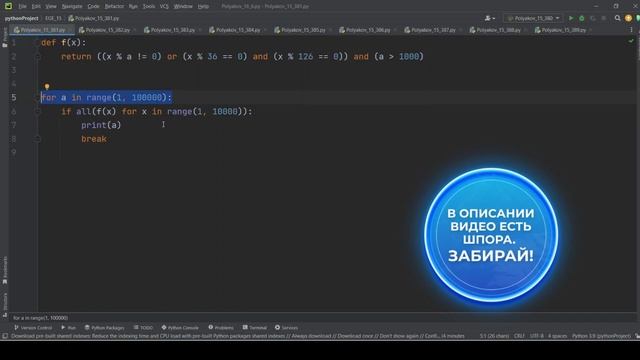Screen dimensions: 640x360
Task: Open the Structure sidebar tool button
Action: [5, 304]
